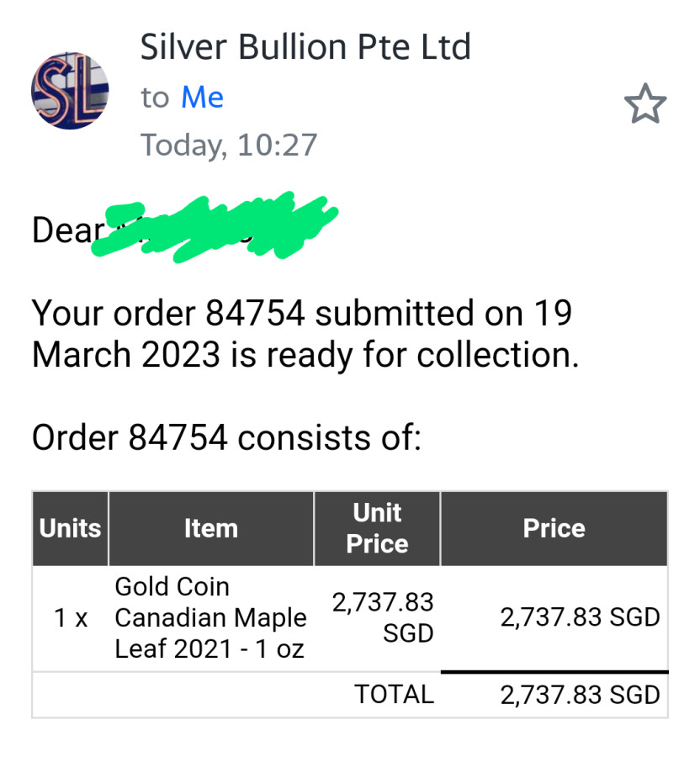Click the Item column header
Viewport: 700px width, 757px height.
[210, 528]
